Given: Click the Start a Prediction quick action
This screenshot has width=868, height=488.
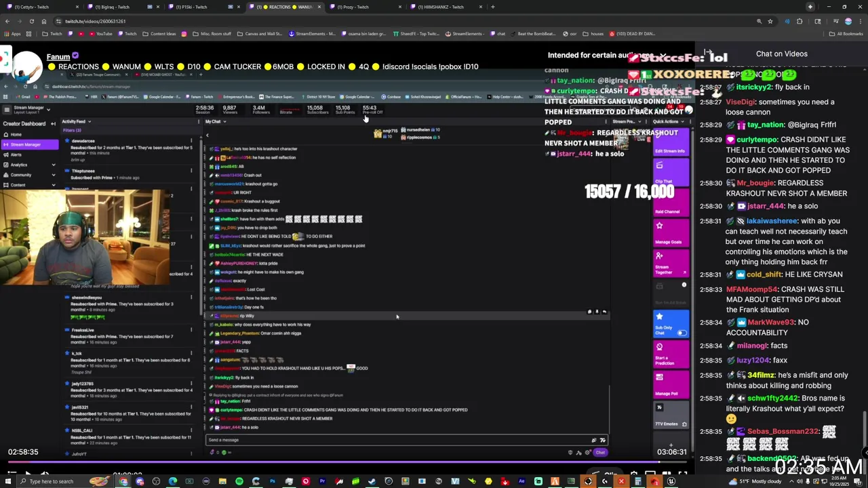Looking at the screenshot, I should tap(670, 354).
